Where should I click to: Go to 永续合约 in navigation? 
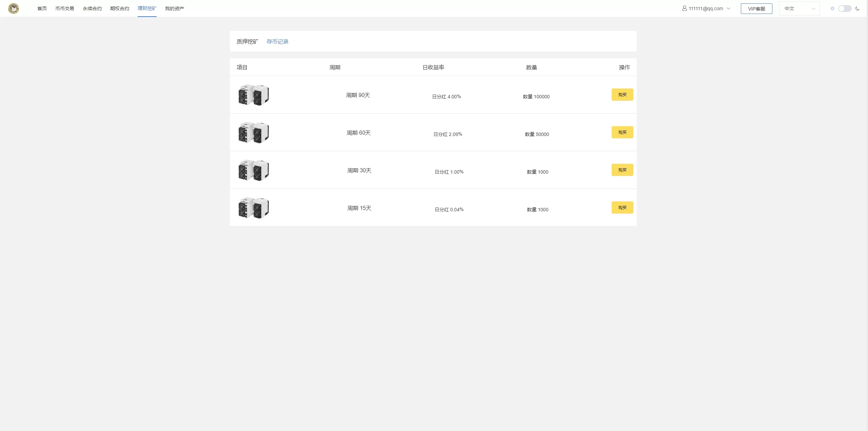(x=92, y=8)
